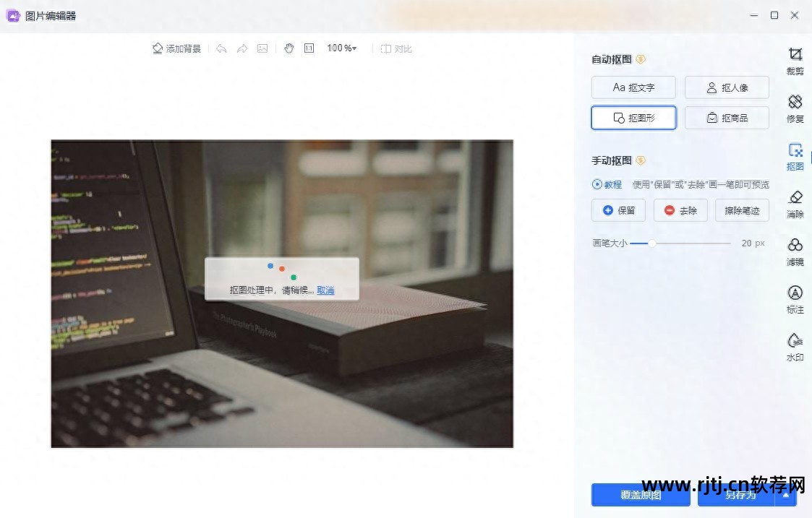Click the 另存为 save as button
The width and height of the screenshot is (812, 518).
click(x=736, y=495)
